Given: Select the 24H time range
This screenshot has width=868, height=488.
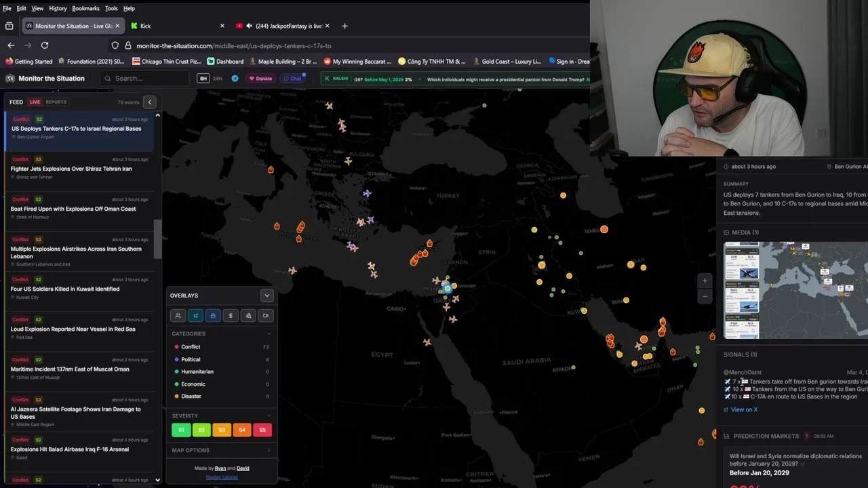Looking at the screenshot, I should pos(217,79).
